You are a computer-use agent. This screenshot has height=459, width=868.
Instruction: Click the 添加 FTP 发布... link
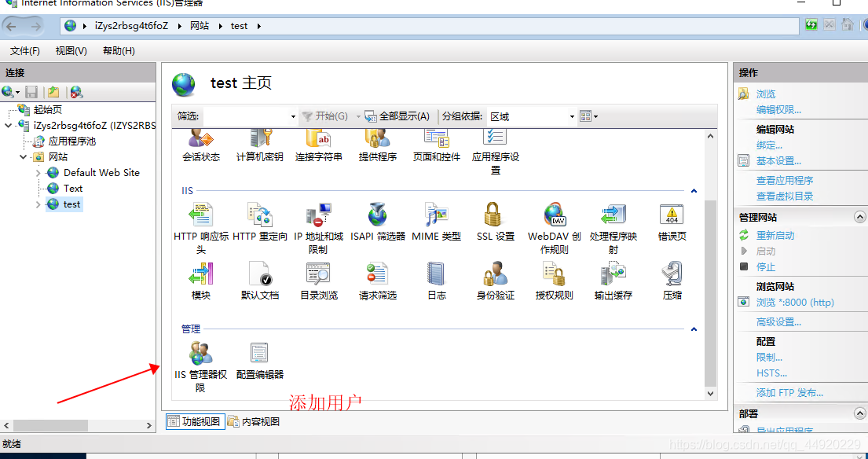pos(790,393)
